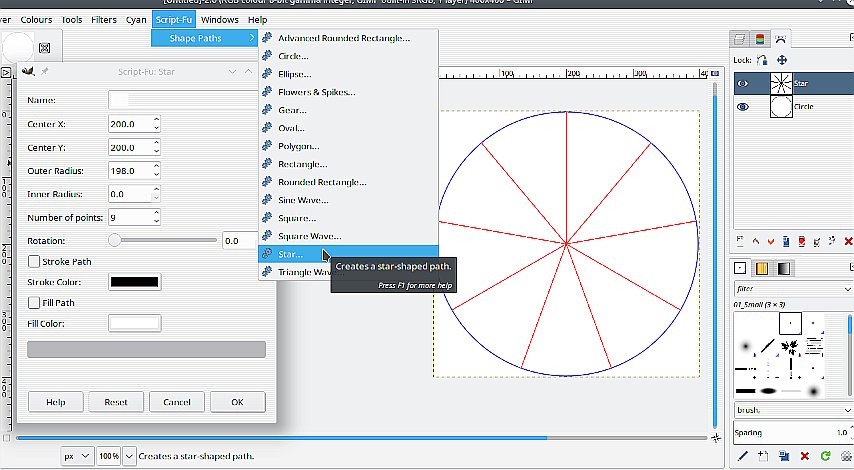
Task: Click the Reset button
Action: (115, 402)
